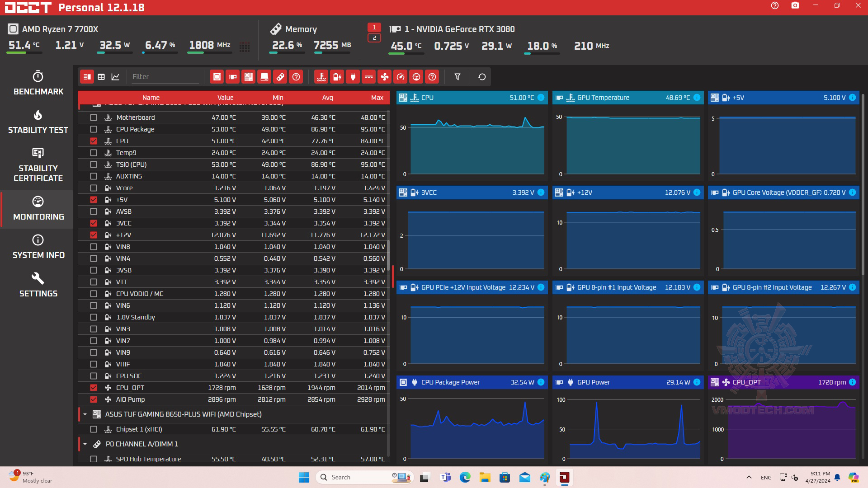The width and height of the screenshot is (868, 488).
Task: Take a screenshot with camera icon
Action: tap(795, 6)
